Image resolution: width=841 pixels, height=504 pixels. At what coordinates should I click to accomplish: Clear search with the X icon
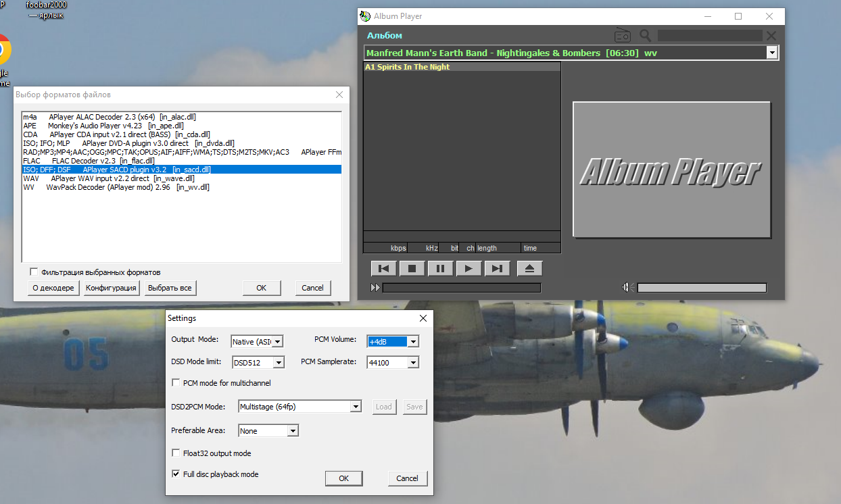click(771, 35)
